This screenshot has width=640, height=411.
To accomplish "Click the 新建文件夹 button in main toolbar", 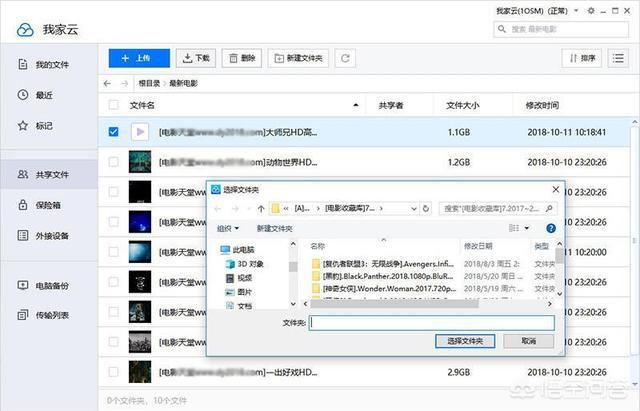I will [298, 58].
